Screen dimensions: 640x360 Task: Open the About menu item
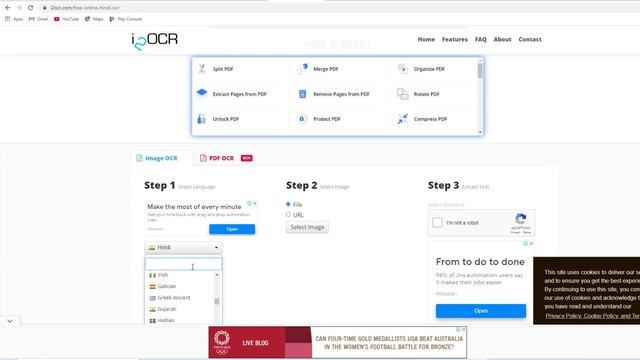502,39
